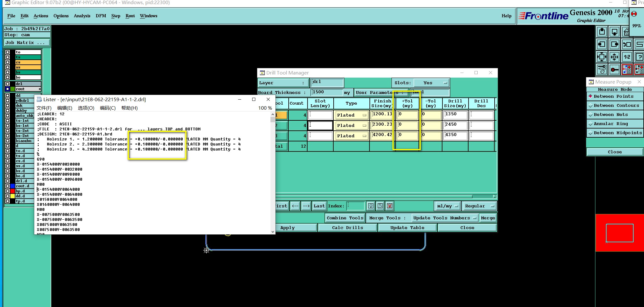The height and width of the screenshot is (307, 644).
Task: Click Drill Size field showing 1350
Action: point(455,115)
